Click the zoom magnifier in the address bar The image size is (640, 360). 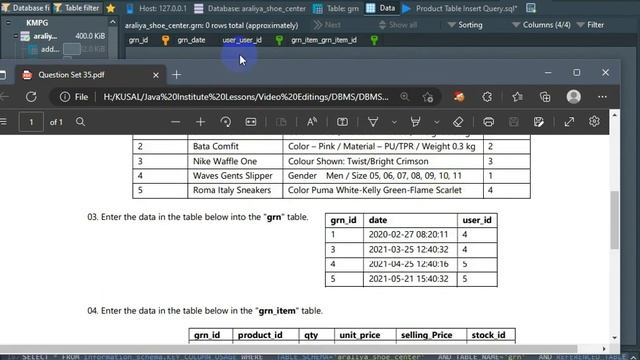tap(404, 97)
